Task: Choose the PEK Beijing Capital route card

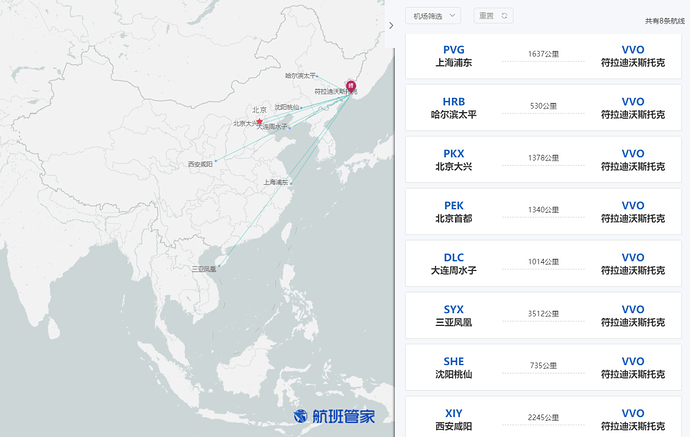Action: (543, 211)
